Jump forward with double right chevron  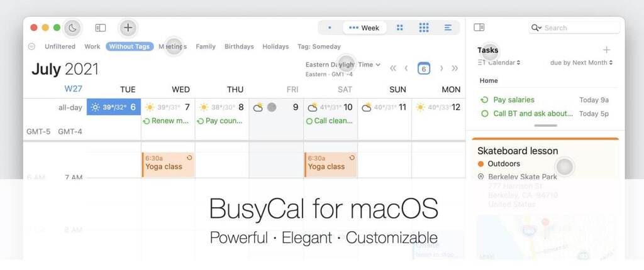tap(455, 68)
